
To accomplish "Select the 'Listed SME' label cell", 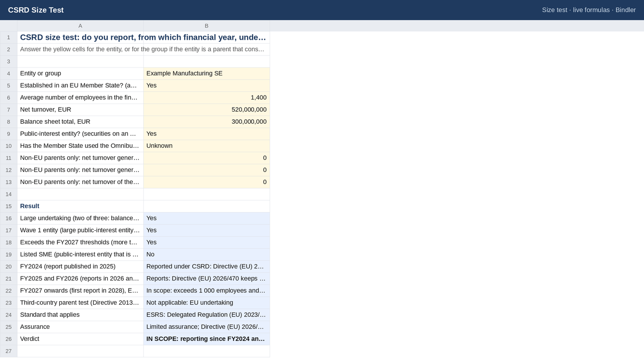I will pos(80,254).
